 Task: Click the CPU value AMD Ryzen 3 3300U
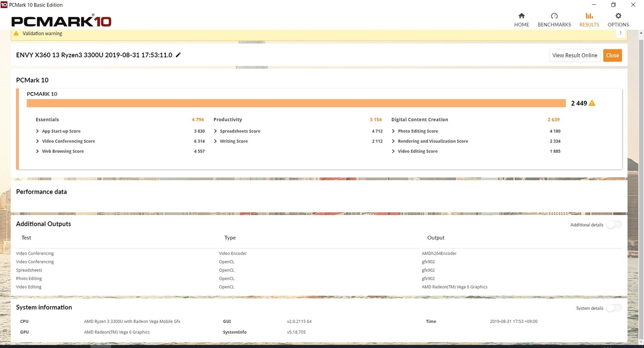(x=132, y=322)
